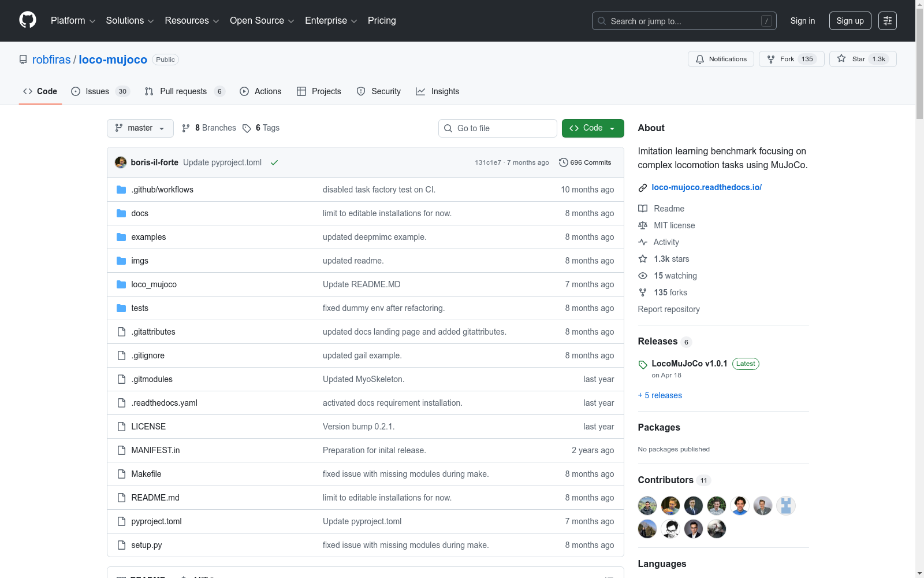Image resolution: width=924 pixels, height=578 pixels.
Task: Go to the Security tab
Action: tap(379, 91)
